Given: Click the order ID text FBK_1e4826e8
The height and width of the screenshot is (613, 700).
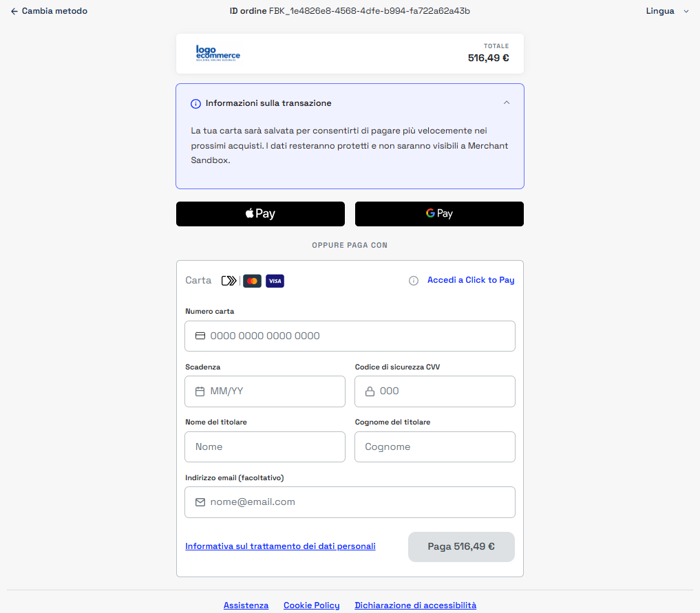Looking at the screenshot, I should [x=369, y=11].
